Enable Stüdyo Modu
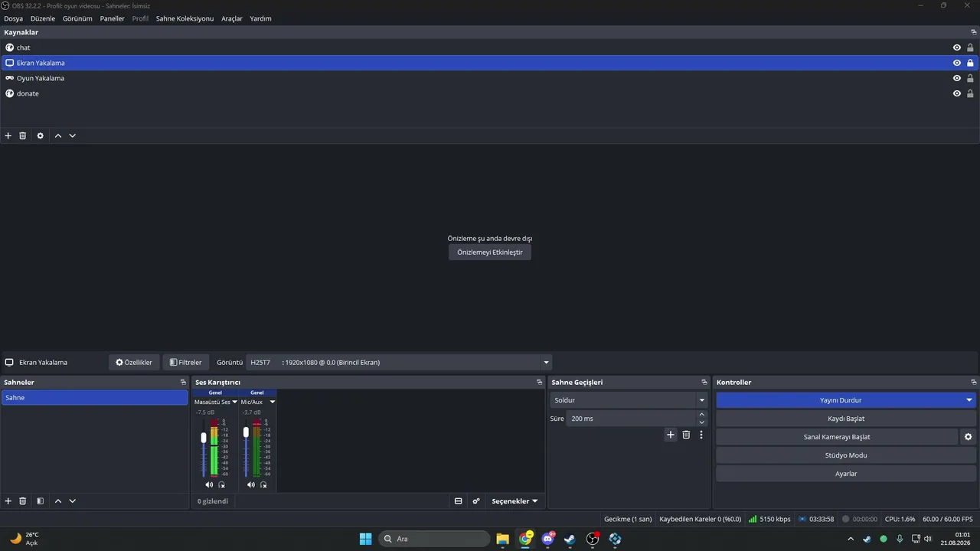 pos(846,455)
